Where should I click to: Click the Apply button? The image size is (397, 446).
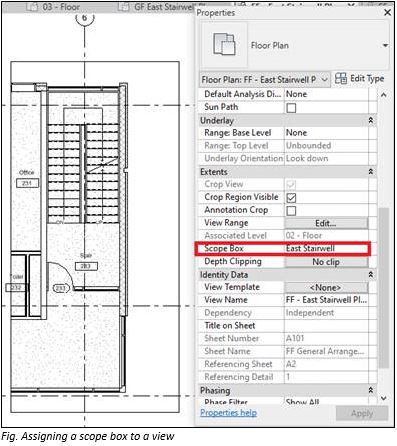pyautogui.click(x=362, y=414)
